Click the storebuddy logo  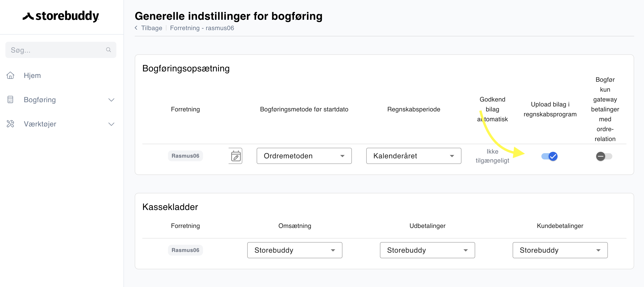pyautogui.click(x=61, y=16)
